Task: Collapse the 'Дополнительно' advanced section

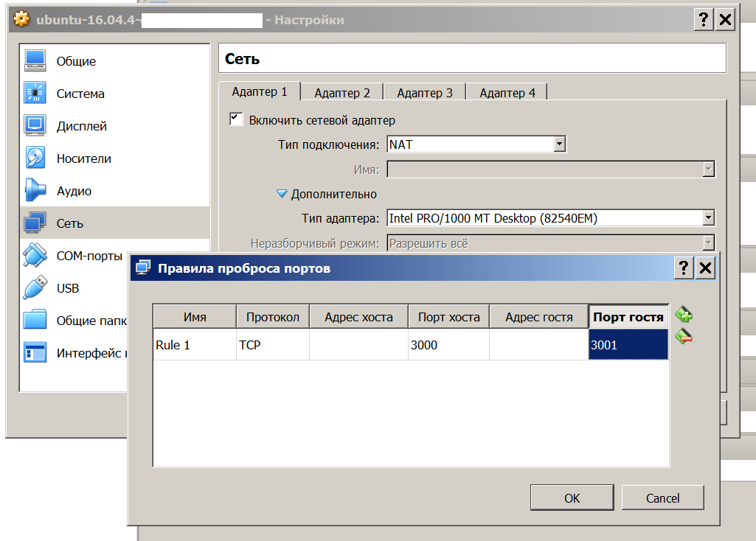Action: point(281,195)
